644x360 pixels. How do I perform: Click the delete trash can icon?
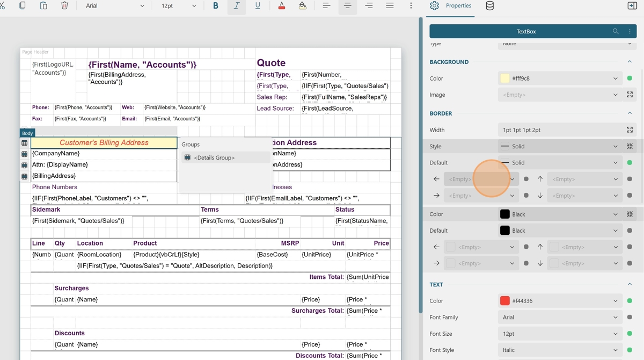[64, 6]
